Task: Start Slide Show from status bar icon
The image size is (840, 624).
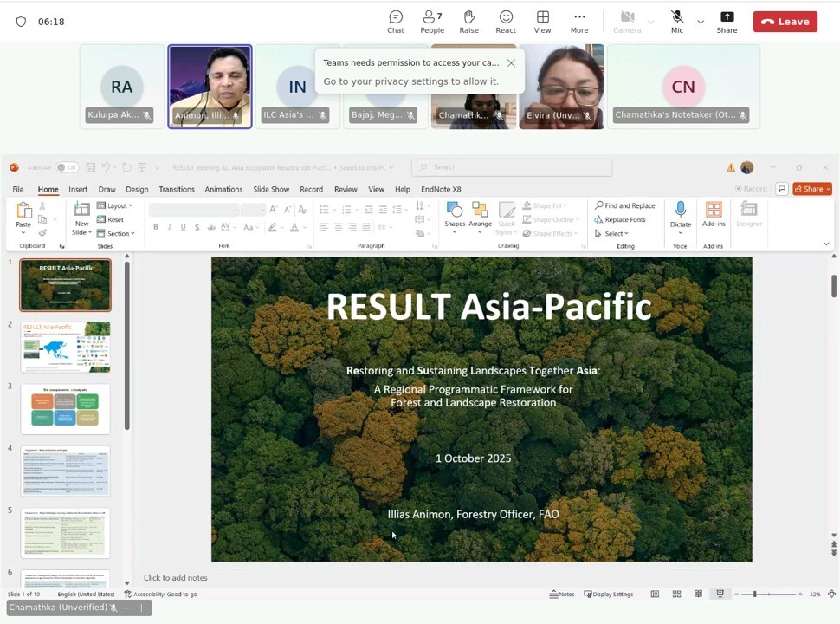Action: (x=720, y=594)
